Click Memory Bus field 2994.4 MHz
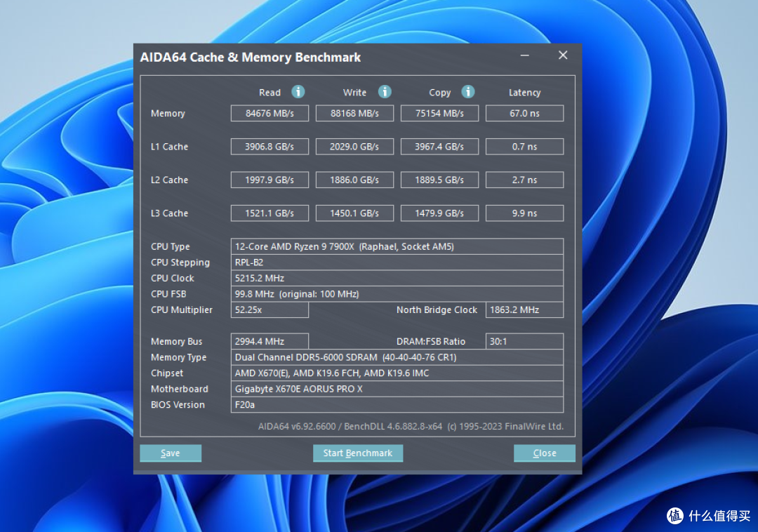This screenshot has width=758, height=532. tap(270, 342)
